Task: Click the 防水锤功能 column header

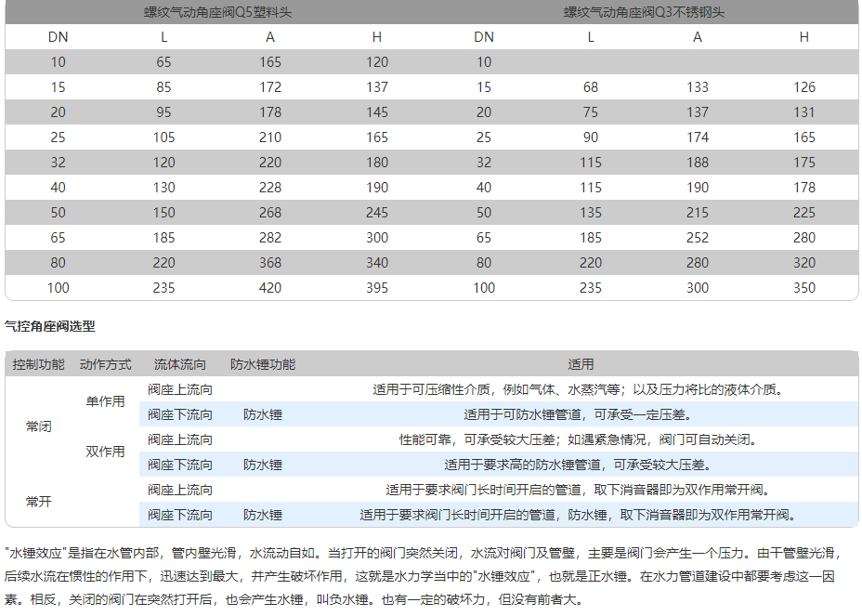Action: click(263, 364)
